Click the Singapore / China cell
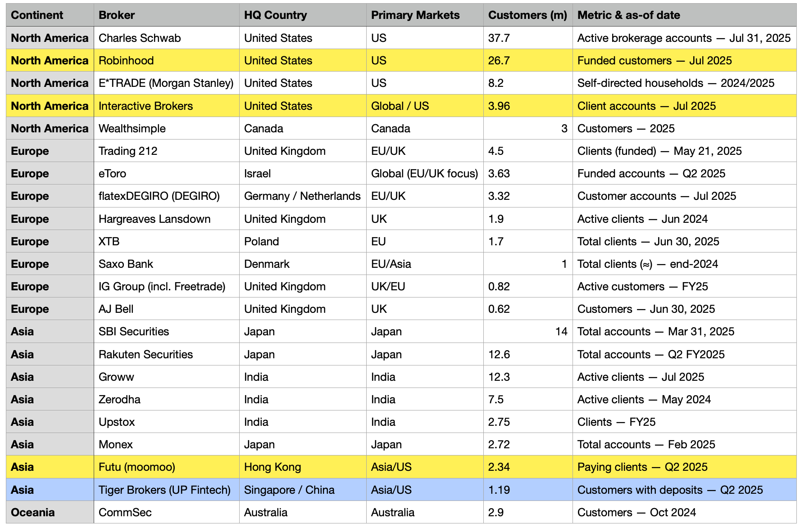This screenshot has width=809, height=532. pyautogui.click(x=303, y=490)
